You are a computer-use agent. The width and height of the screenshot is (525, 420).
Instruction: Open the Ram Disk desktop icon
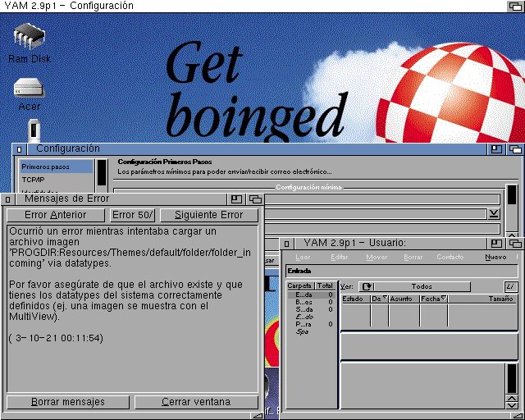pos(30,43)
